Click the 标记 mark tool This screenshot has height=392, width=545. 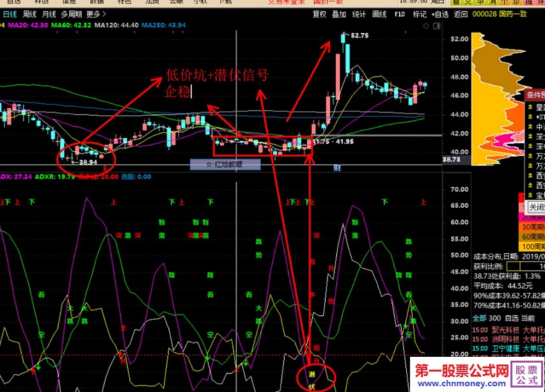pyautogui.click(x=420, y=14)
